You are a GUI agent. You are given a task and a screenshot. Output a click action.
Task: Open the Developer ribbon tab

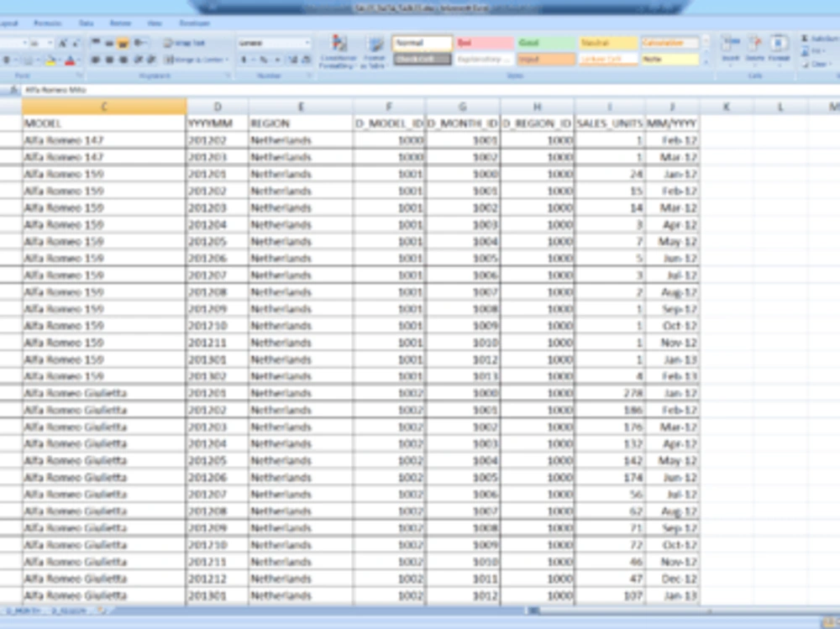(x=195, y=23)
